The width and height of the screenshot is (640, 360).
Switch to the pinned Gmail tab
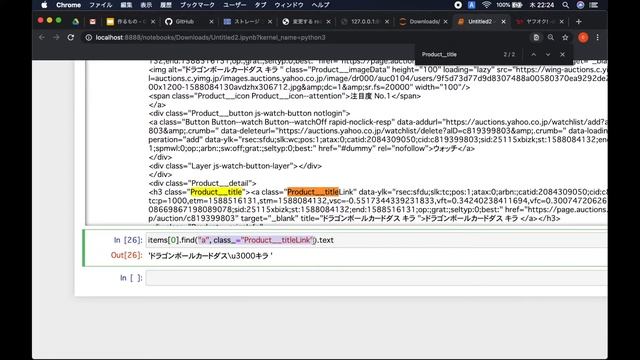[x=93, y=22]
